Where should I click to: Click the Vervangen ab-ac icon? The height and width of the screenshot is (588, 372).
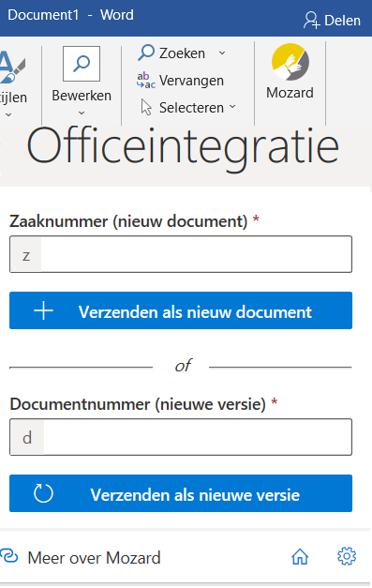coord(146,81)
